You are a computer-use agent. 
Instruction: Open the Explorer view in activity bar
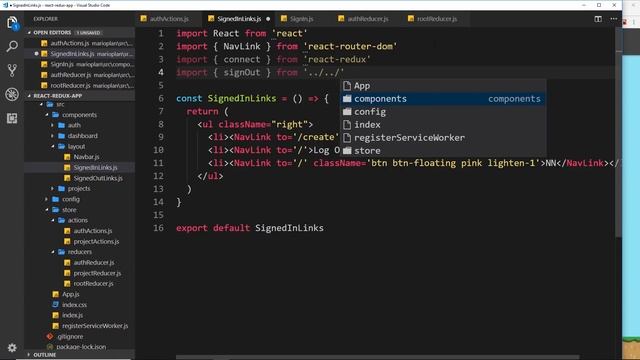tap(12, 23)
